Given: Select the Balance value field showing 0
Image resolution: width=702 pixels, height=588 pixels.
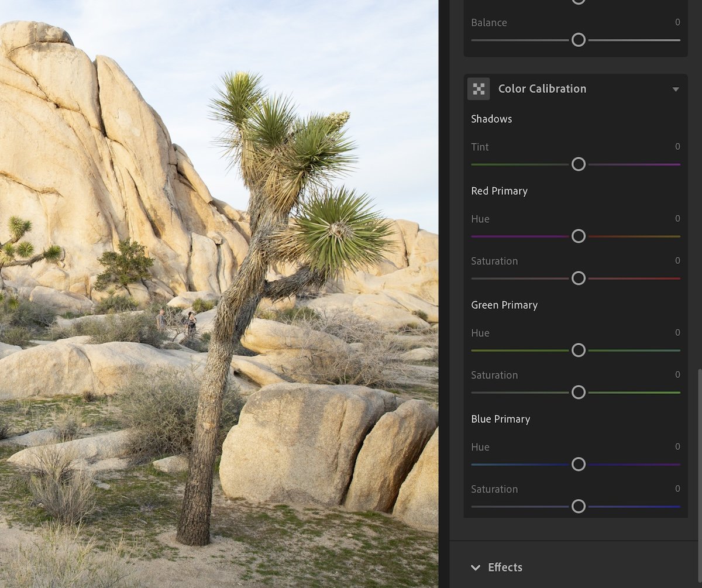Looking at the screenshot, I should pyautogui.click(x=677, y=22).
